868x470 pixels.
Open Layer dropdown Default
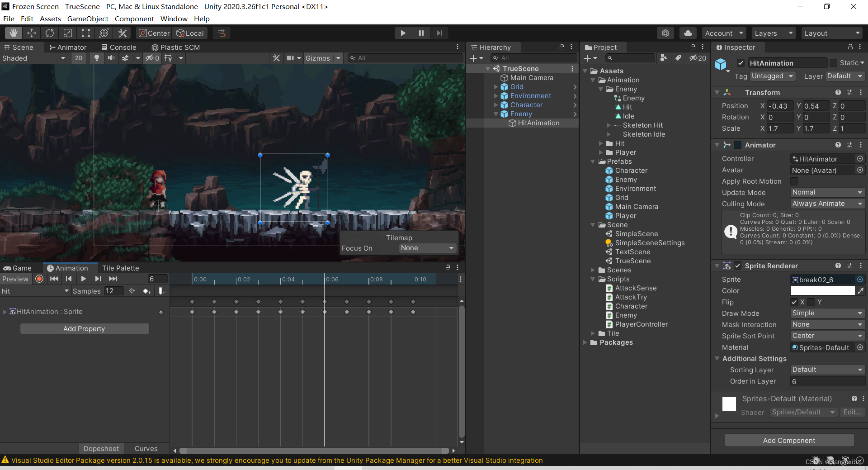845,76
